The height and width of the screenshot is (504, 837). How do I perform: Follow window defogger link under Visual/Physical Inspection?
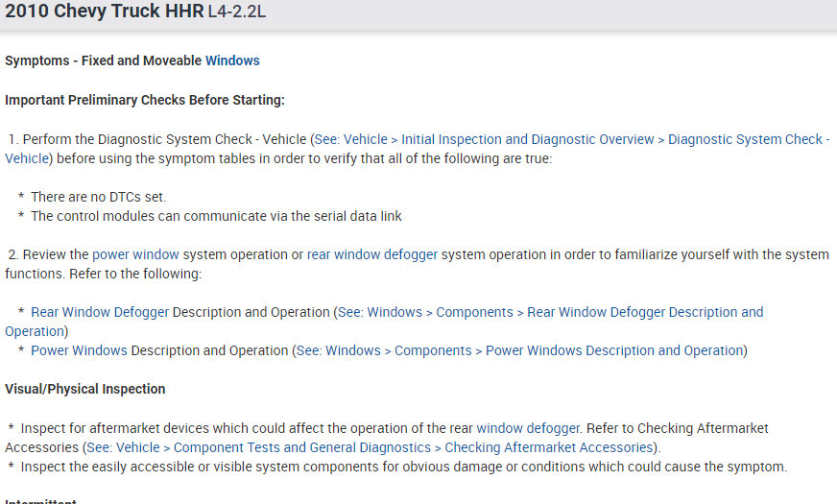coord(528,428)
